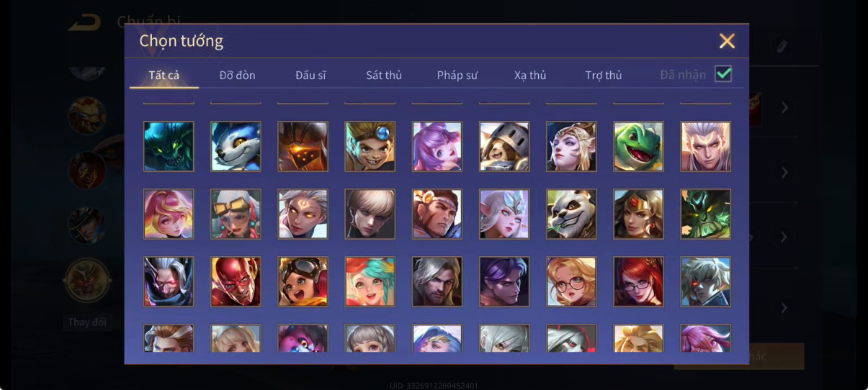Viewport: 868px width, 390px height.
Task: Show the Xạ thủ hero list
Action: coord(530,75)
